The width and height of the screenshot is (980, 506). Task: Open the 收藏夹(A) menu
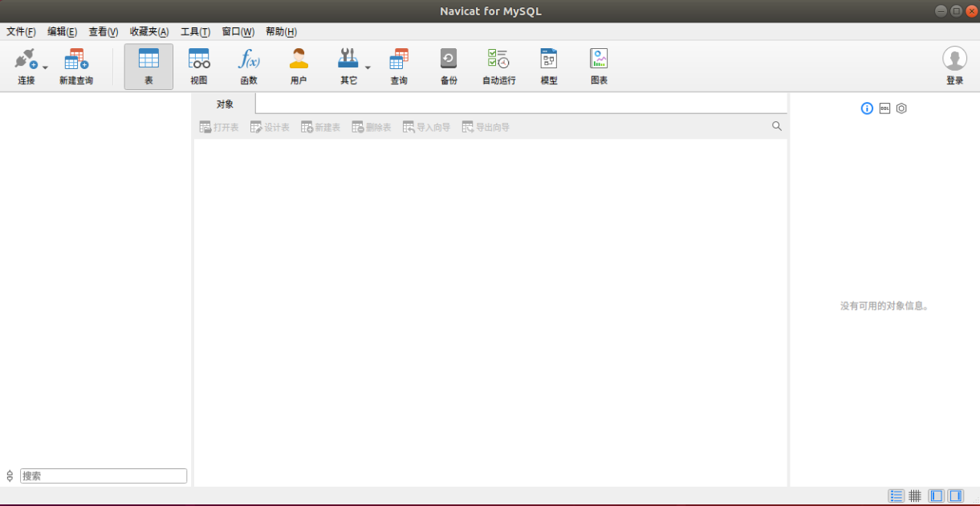(x=149, y=32)
